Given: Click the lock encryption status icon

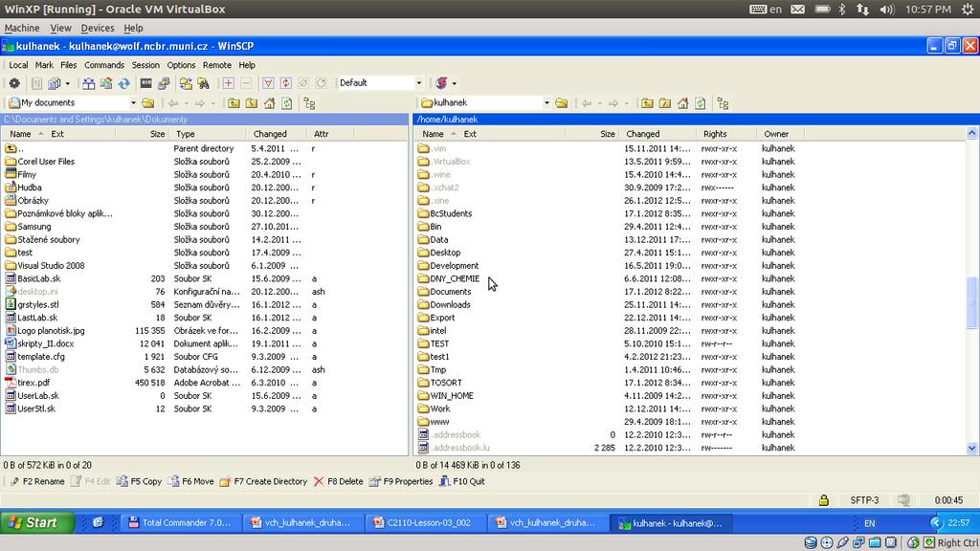Looking at the screenshot, I should (x=824, y=500).
